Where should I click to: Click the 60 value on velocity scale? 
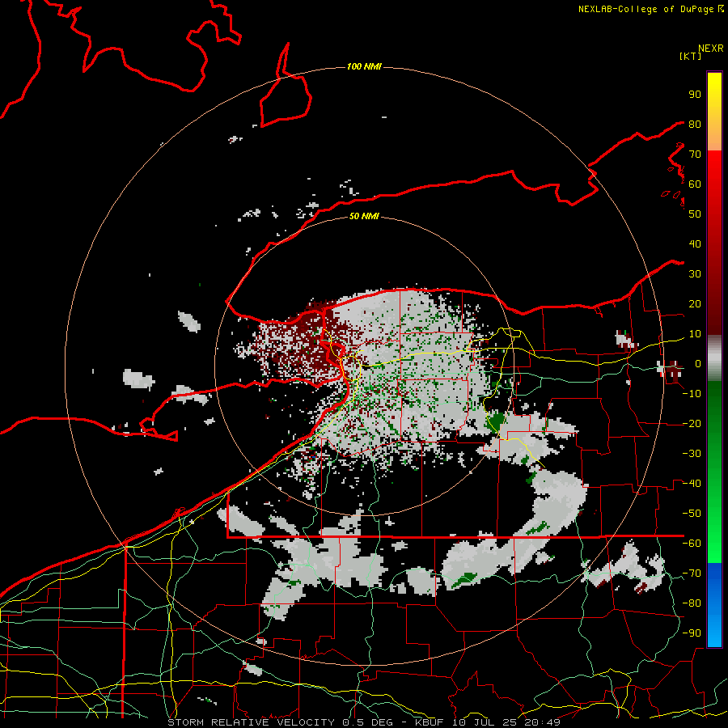pos(695,184)
